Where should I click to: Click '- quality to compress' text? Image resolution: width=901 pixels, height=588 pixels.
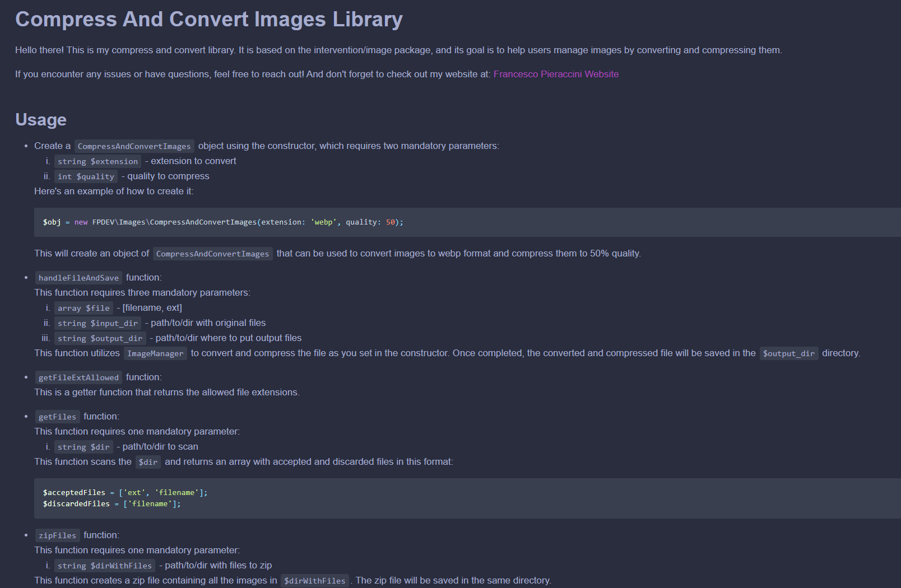(x=165, y=176)
